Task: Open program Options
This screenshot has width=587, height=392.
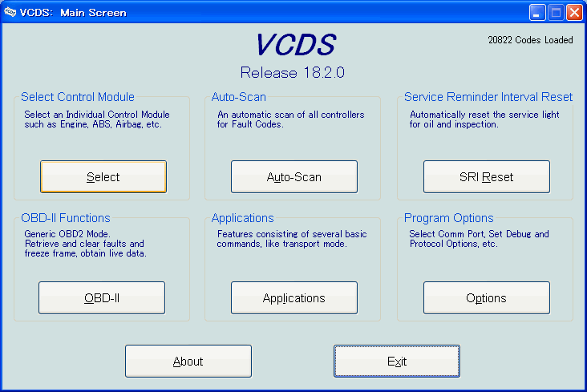Action: coord(487,297)
